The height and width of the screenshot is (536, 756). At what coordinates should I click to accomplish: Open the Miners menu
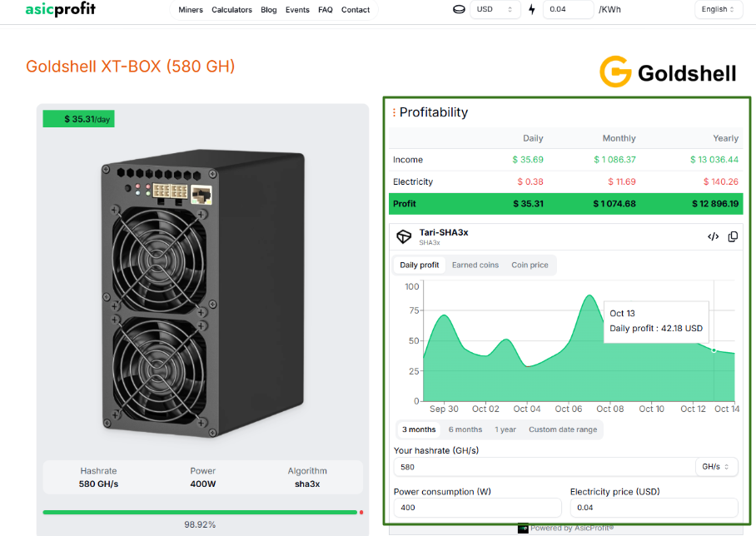point(191,10)
